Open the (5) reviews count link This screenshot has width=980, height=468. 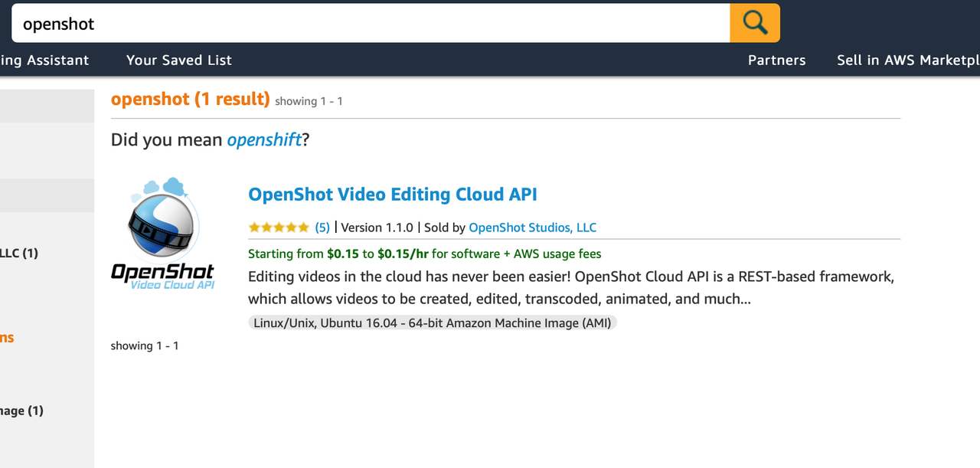[322, 227]
